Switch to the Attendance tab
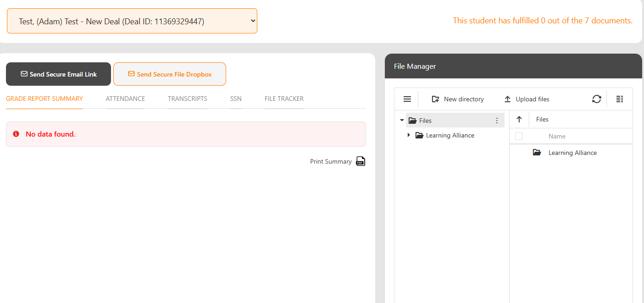The image size is (644, 303). point(125,99)
